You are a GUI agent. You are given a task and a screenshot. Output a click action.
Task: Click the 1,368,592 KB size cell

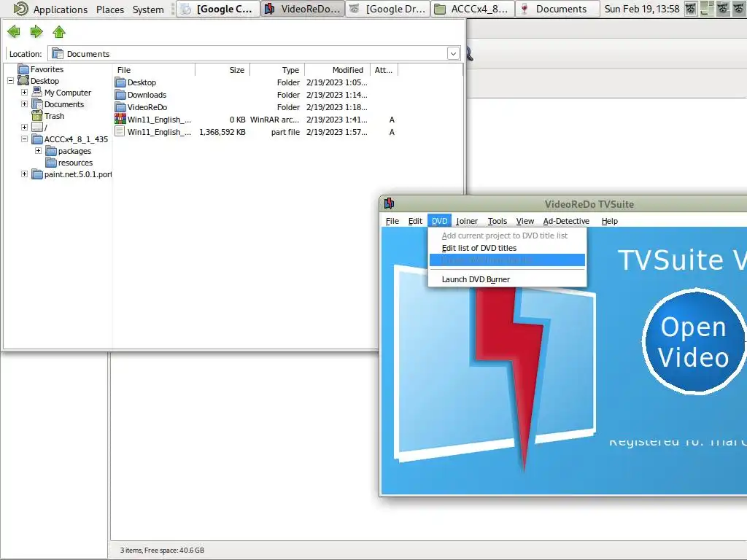(x=222, y=132)
